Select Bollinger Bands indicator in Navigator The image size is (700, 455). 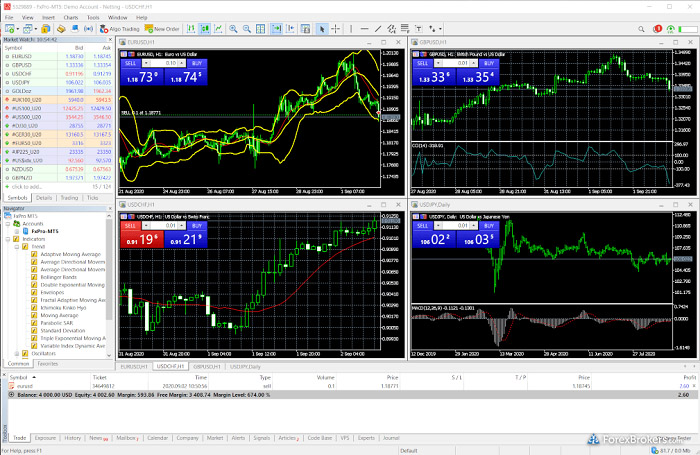coord(58,277)
